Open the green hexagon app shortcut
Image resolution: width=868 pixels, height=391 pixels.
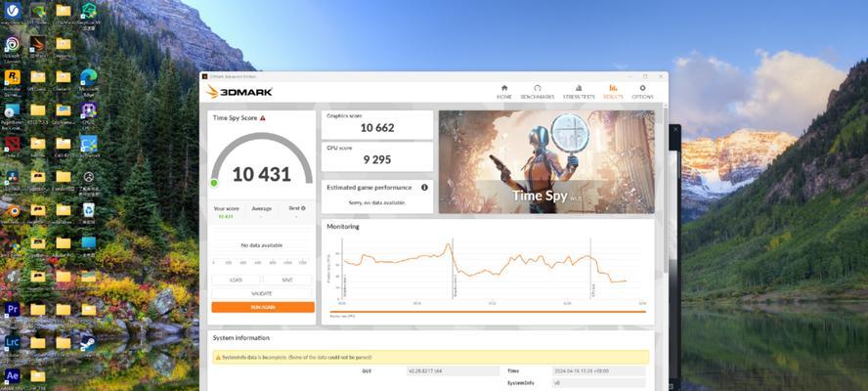click(89, 14)
